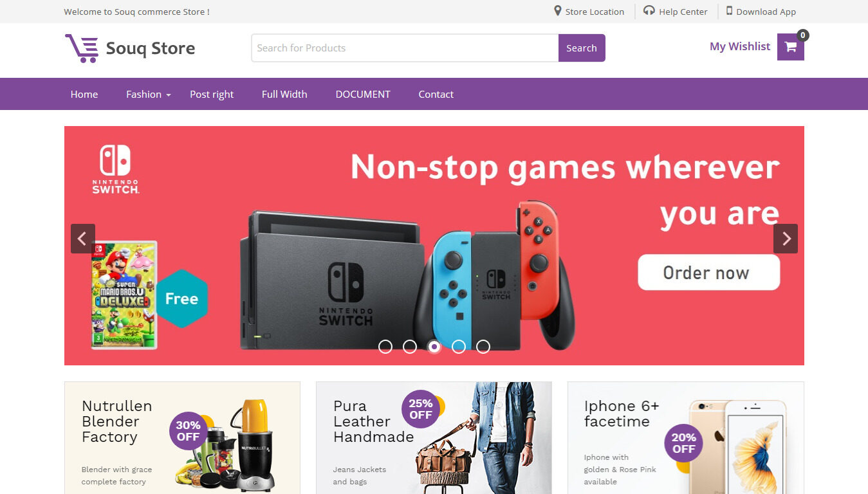Click the Souq Store cart logo icon
The image size is (868, 494).
82,48
